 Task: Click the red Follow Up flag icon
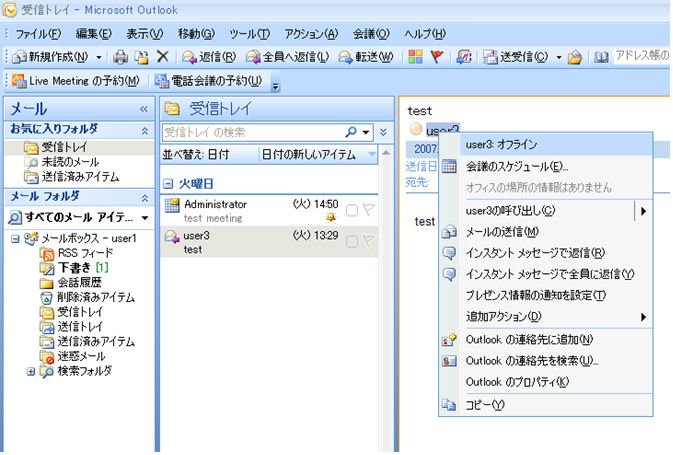pyautogui.click(x=437, y=57)
